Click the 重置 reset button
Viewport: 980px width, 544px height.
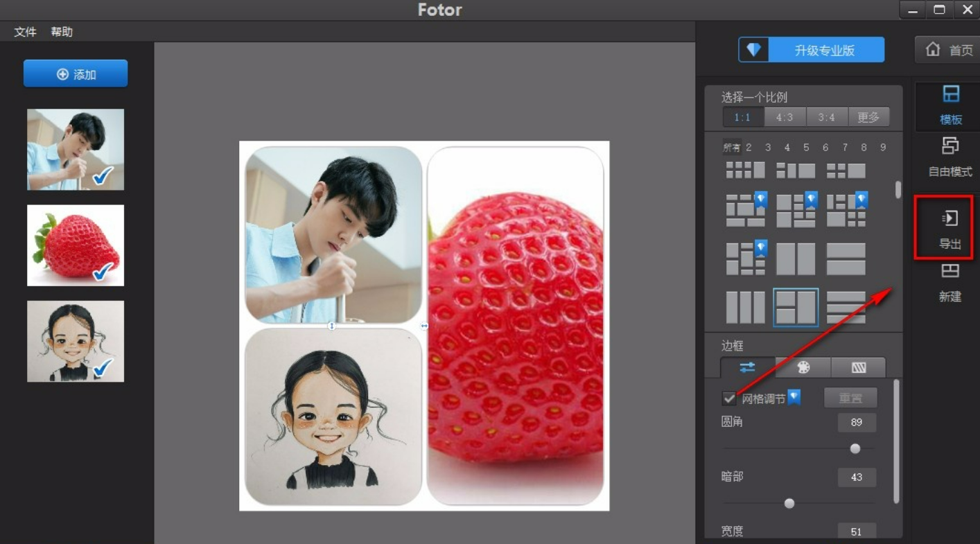point(850,398)
